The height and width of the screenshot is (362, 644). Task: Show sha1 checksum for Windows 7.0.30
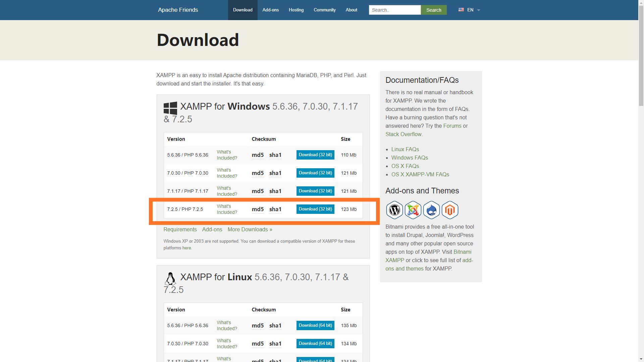point(275,173)
